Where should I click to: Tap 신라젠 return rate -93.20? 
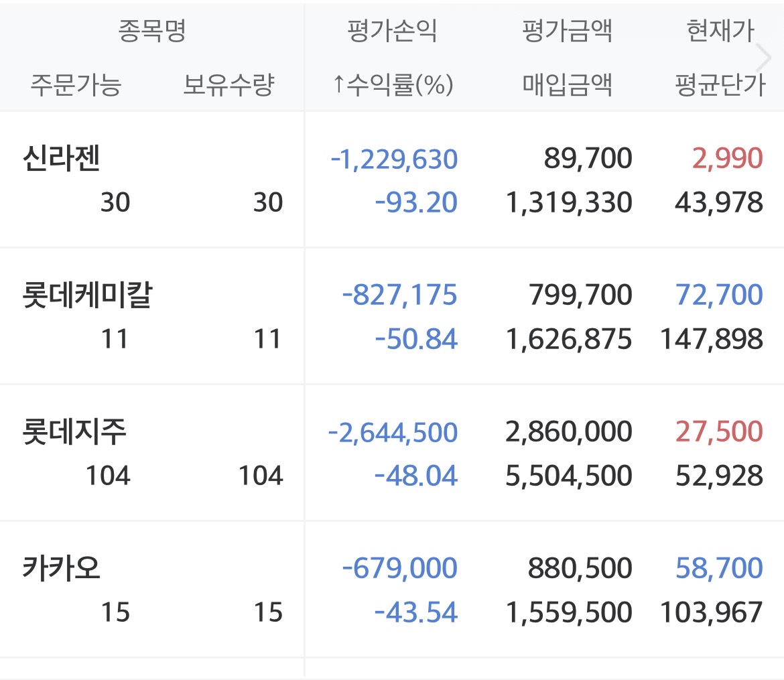point(415,202)
